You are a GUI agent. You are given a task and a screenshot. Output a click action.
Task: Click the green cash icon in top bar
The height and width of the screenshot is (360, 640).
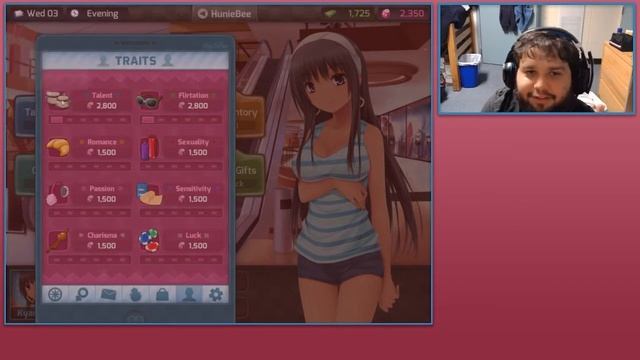point(330,13)
